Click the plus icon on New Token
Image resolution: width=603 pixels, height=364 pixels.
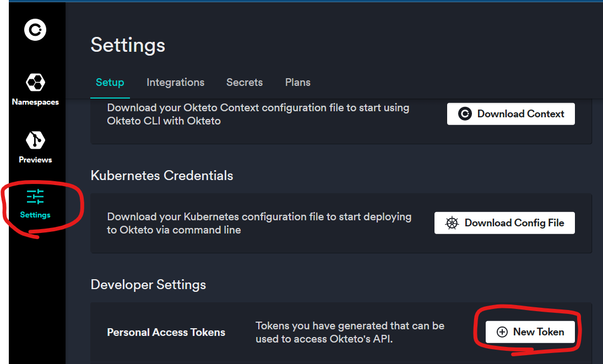502,332
